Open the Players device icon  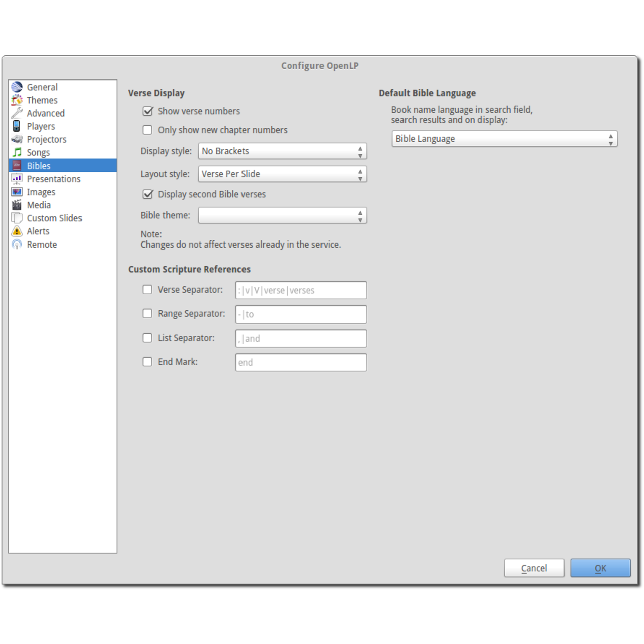coord(17,126)
